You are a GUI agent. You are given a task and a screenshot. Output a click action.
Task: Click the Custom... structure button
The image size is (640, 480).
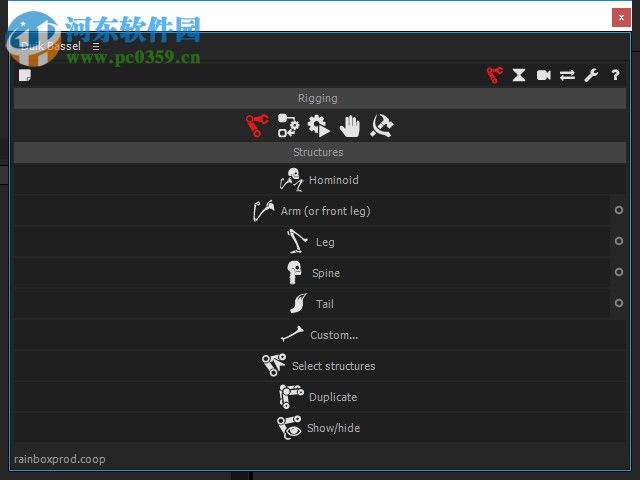[x=320, y=335]
